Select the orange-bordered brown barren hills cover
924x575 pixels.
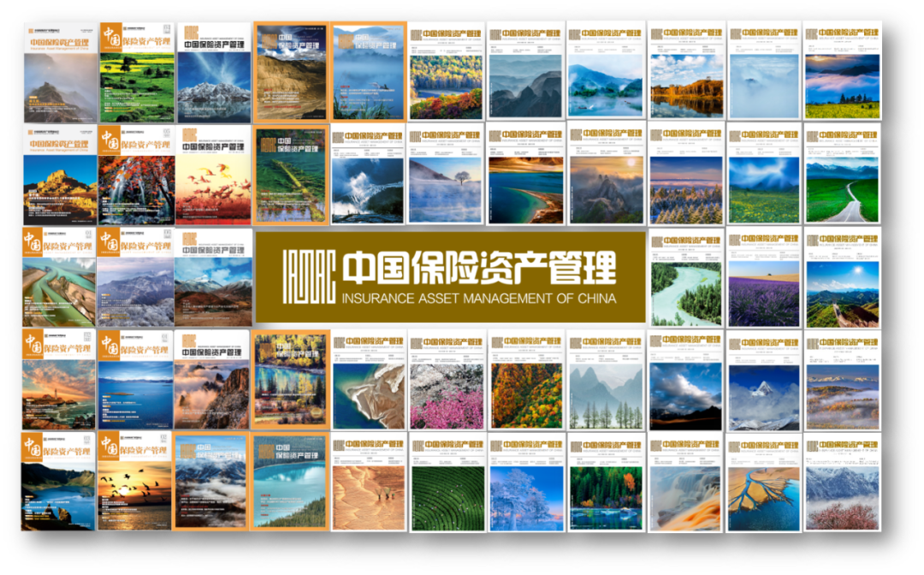[x=291, y=72]
